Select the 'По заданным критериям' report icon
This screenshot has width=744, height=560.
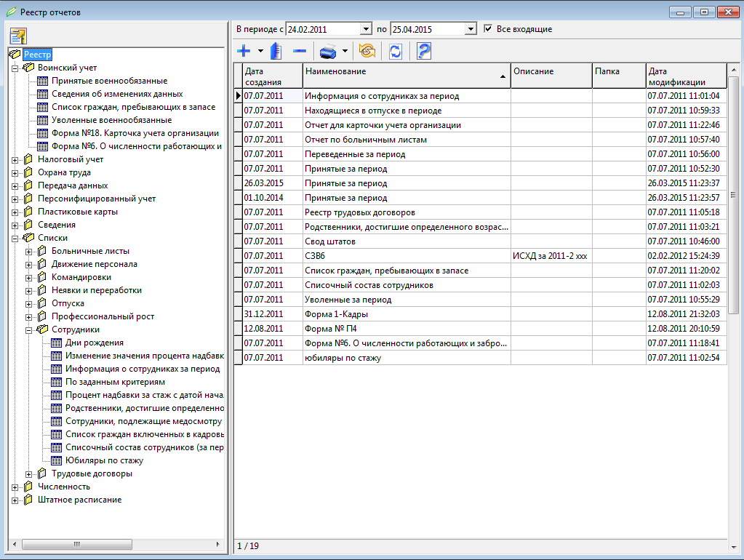(x=56, y=382)
